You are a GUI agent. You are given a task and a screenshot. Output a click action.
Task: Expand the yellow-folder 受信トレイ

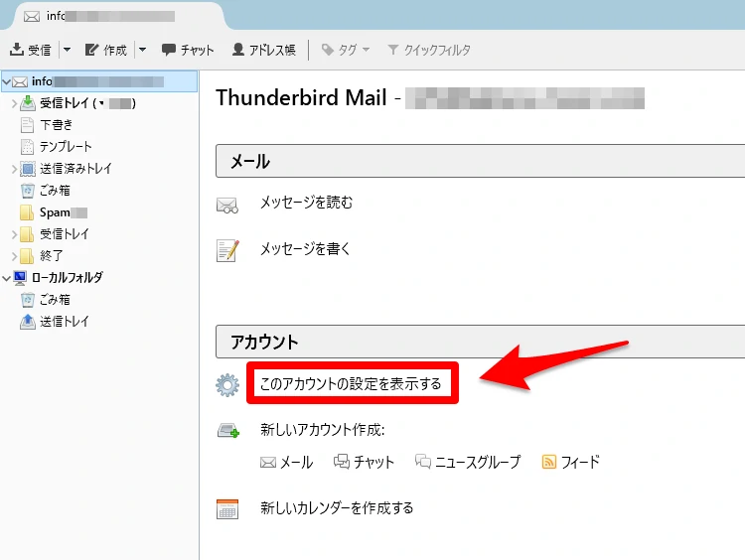click(x=14, y=234)
